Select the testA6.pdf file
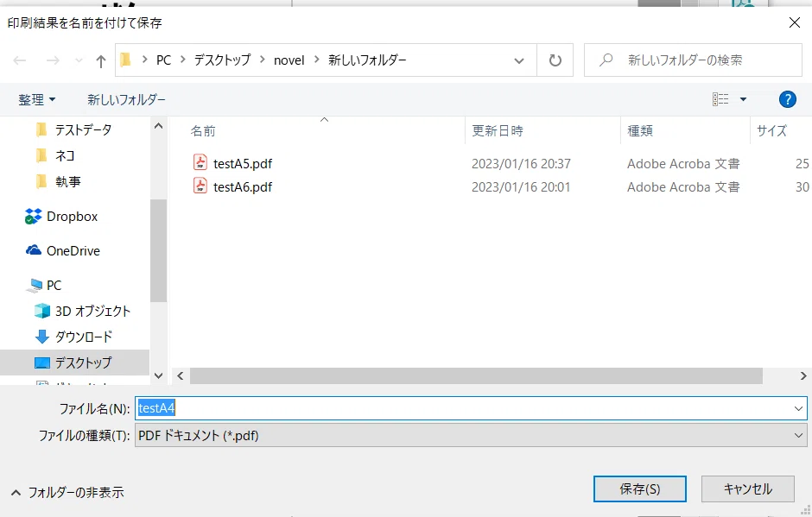 pyautogui.click(x=243, y=186)
